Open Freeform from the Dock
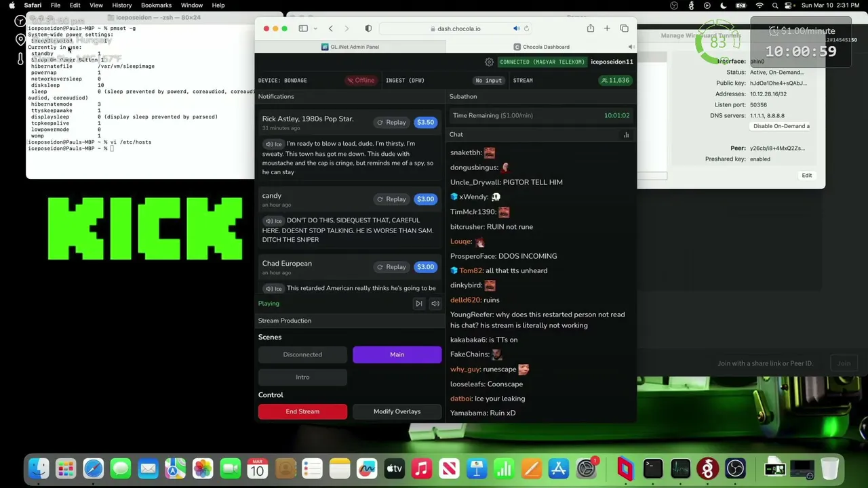 tap(367, 468)
